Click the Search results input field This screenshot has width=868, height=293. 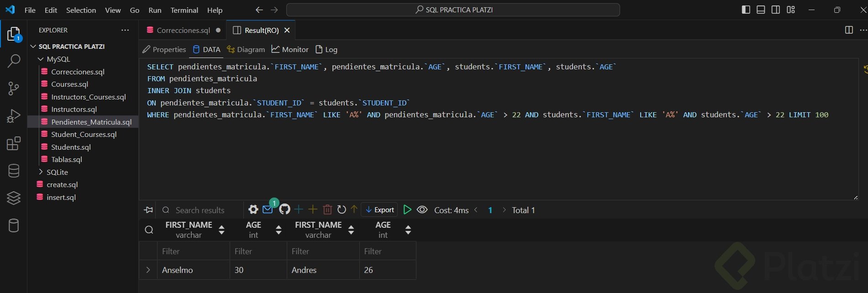point(200,210)
